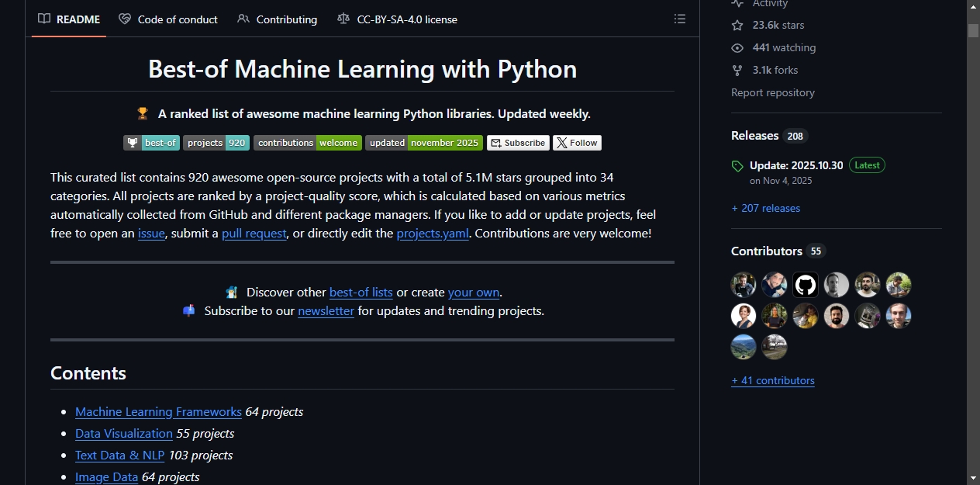The height and width of the screenshot is (485, 980).
Task: Click the text '64 projects' after Machine Learning Frameworks
Action: 274,411
